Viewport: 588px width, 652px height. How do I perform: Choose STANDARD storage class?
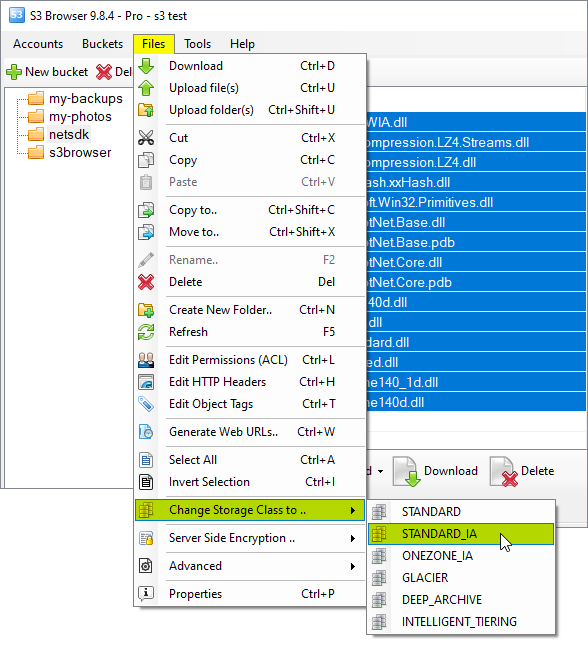click(461, 512)
